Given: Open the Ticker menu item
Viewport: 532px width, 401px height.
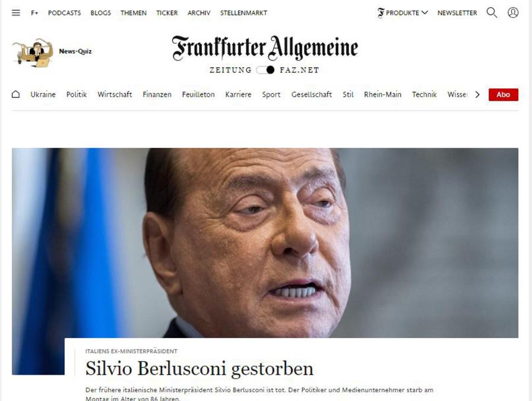Looking at the screenshot, I should (x=167, y=13).
